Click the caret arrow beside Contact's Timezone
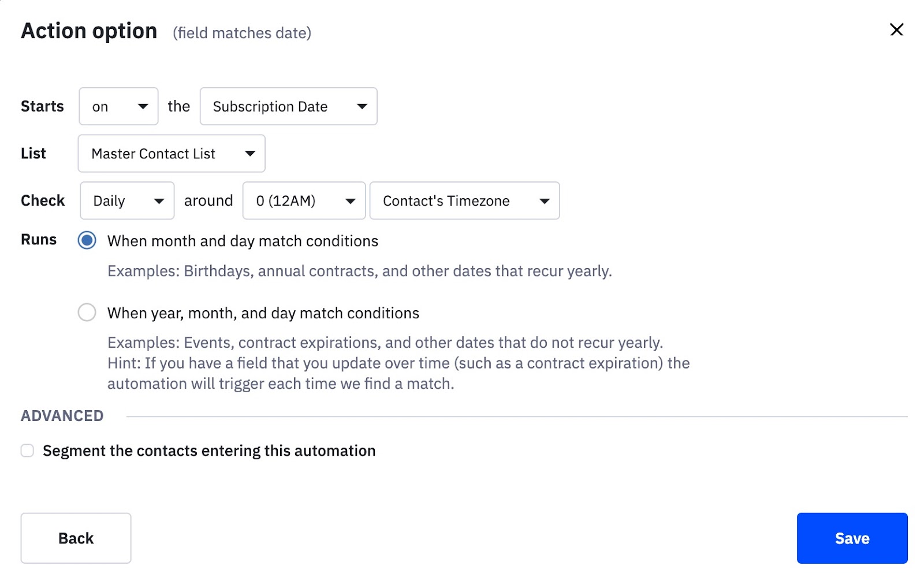The width and height of the screenshot is (924, 577). click(544, 201)
